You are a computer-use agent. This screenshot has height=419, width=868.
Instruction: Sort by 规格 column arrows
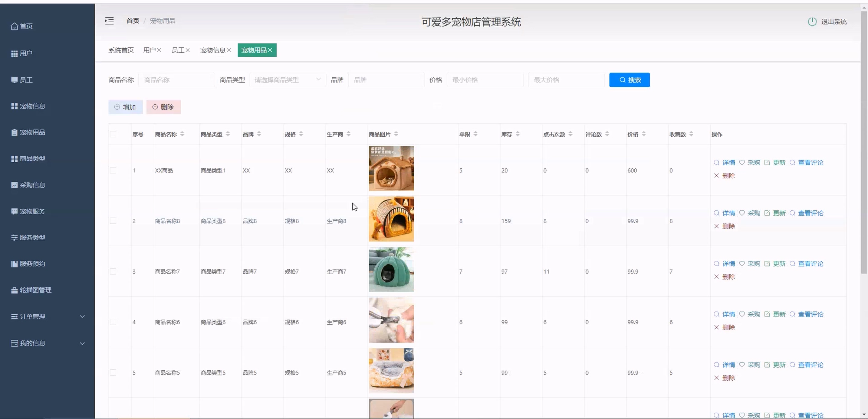click(301, 134)
